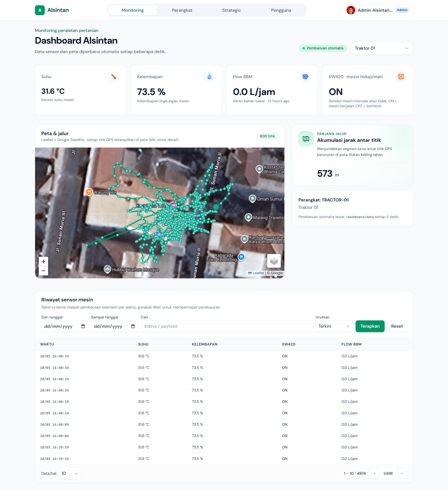Click the Cari status / payload field
The image size is (448, 490).
coord(227,326)
